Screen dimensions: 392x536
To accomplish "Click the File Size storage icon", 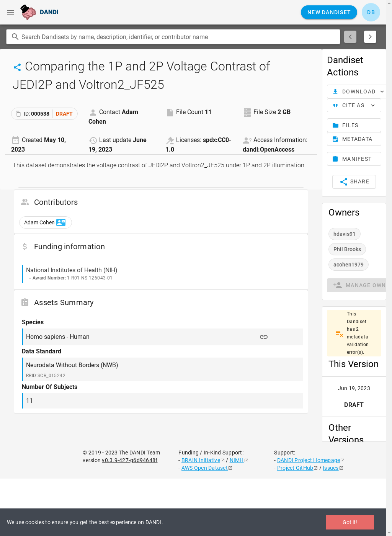I will point(247,112).
